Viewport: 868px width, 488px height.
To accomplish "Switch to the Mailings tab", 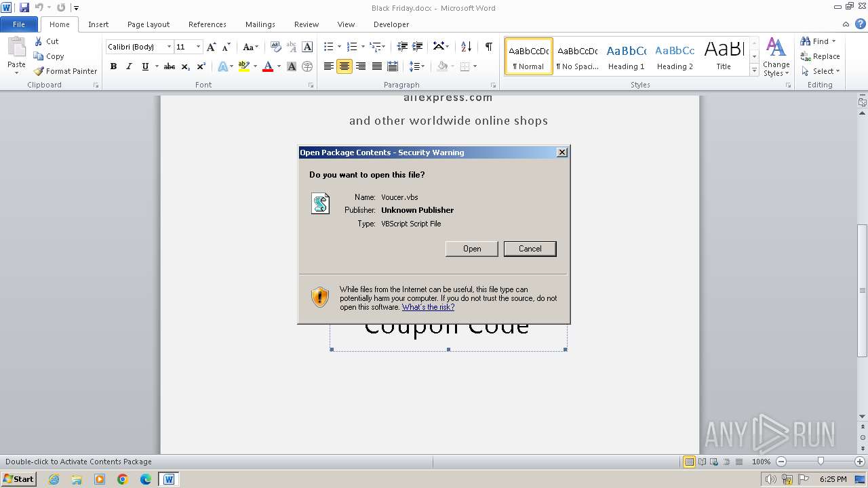I will pyautogui.click(x=260, y=24).
